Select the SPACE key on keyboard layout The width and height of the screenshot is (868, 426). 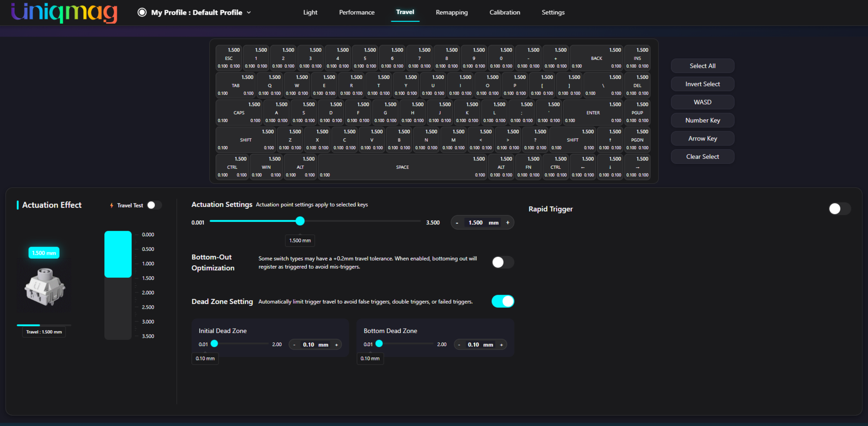[x=402, y=167]
